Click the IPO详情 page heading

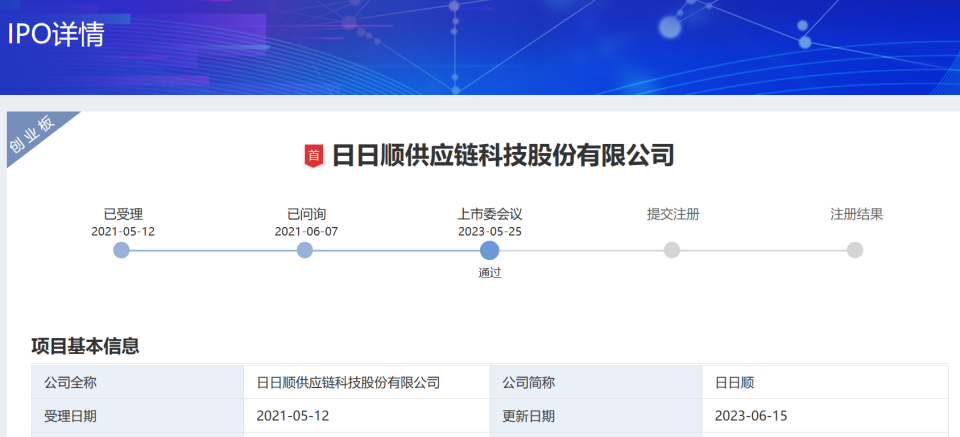(56, 35)
